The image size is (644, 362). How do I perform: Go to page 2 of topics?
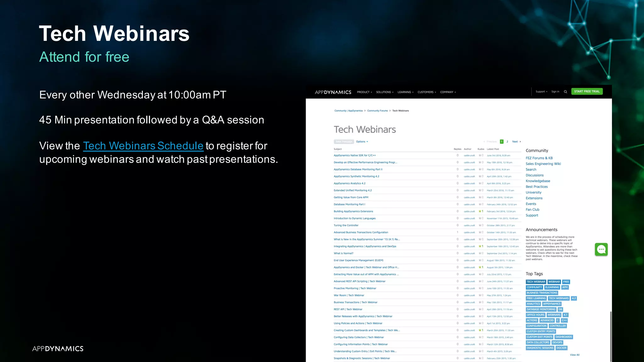(x=507, y=142)
